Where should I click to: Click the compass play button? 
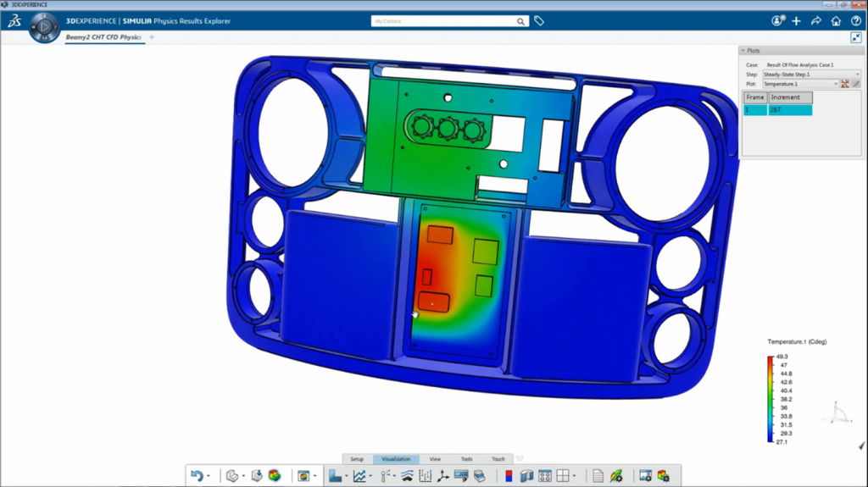[43, 28]
